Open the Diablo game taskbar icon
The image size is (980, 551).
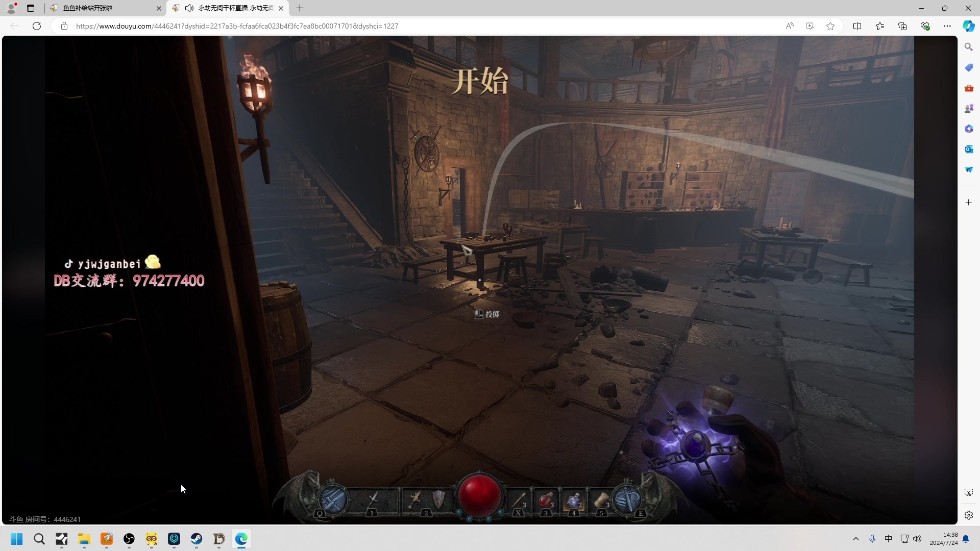point(219,539)
